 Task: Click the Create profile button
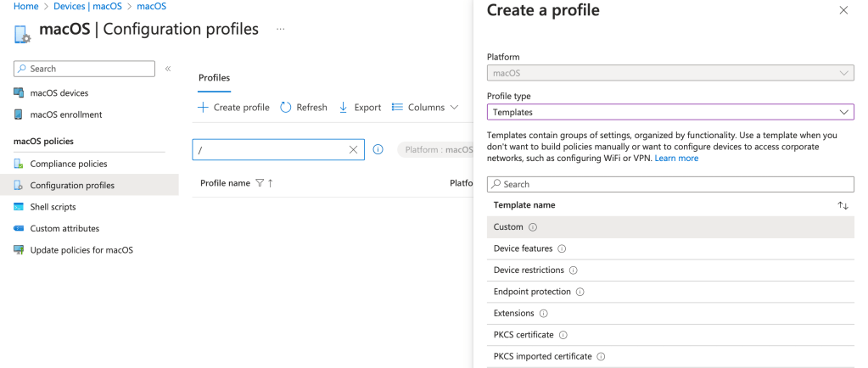233,108
